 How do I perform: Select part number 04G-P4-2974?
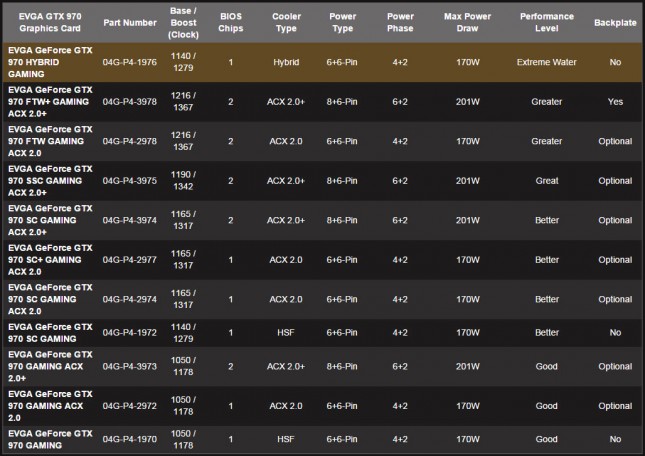[130, 299]
